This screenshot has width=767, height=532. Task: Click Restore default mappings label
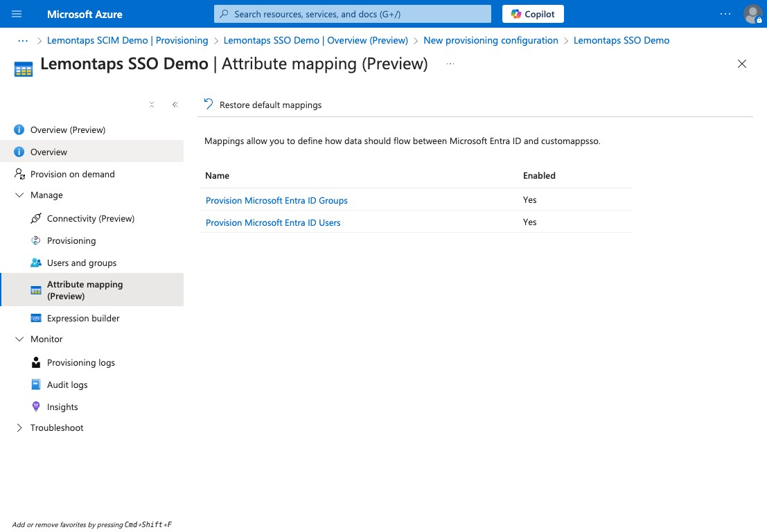pyautogui.click(x=270, y=105)
